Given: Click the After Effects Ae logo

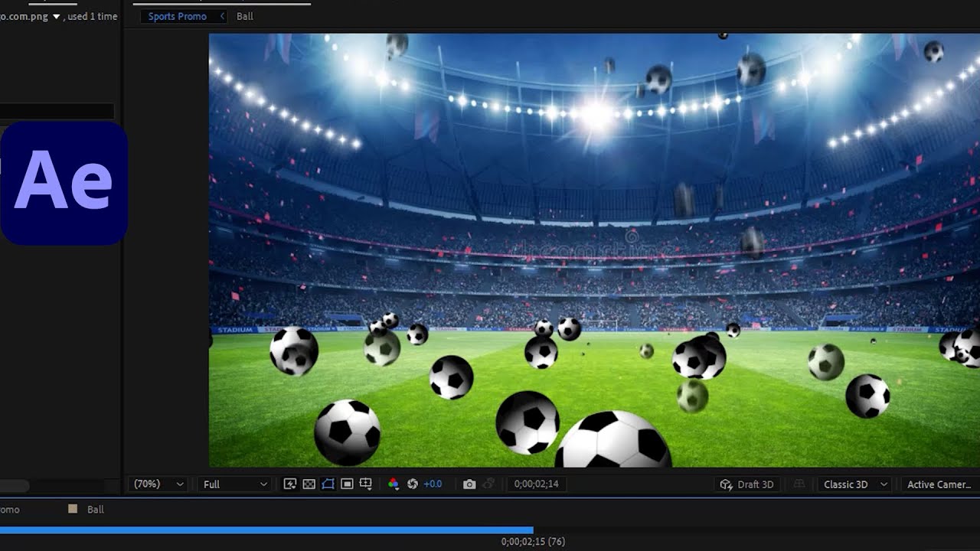Looking at the screenshot, I should (64, 183).
